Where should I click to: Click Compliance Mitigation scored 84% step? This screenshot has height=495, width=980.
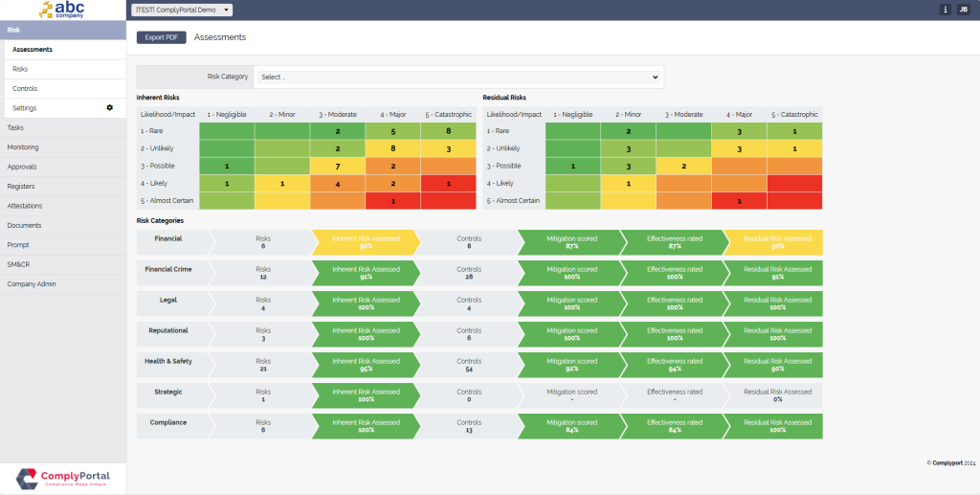[x=571, y=425]
